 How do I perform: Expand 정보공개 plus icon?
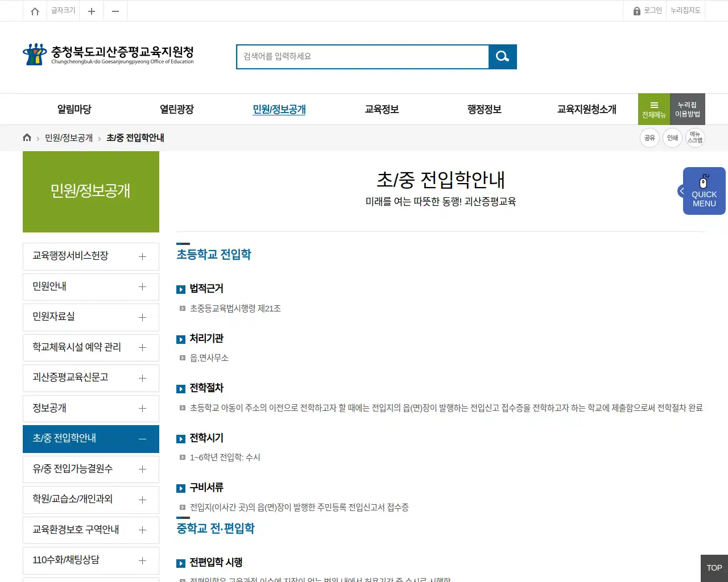pyautogui.click(x=142, y=408)
